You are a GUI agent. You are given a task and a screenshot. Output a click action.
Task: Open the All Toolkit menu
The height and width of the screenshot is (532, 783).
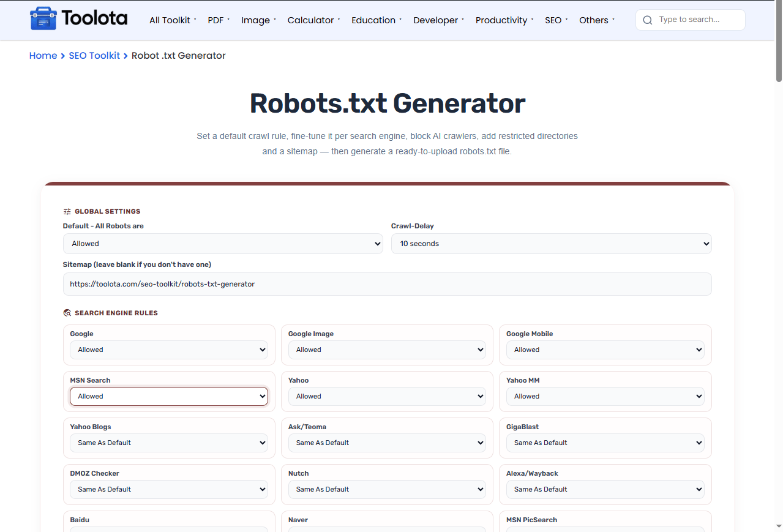click(173, 20)
